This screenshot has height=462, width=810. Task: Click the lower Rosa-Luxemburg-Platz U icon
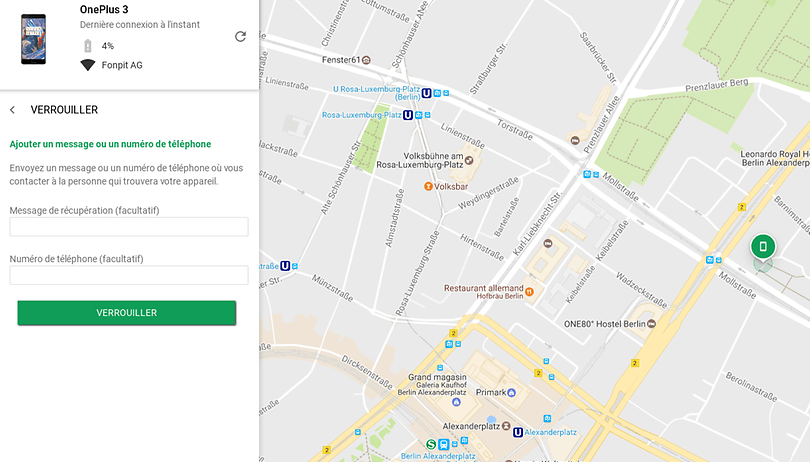click(x=408, y=115)
